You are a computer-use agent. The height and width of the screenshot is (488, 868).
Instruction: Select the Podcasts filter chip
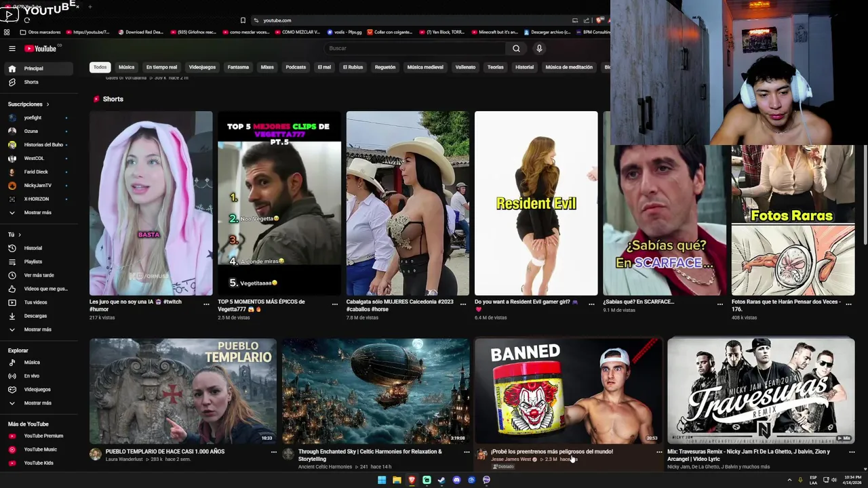click(296, 67)
